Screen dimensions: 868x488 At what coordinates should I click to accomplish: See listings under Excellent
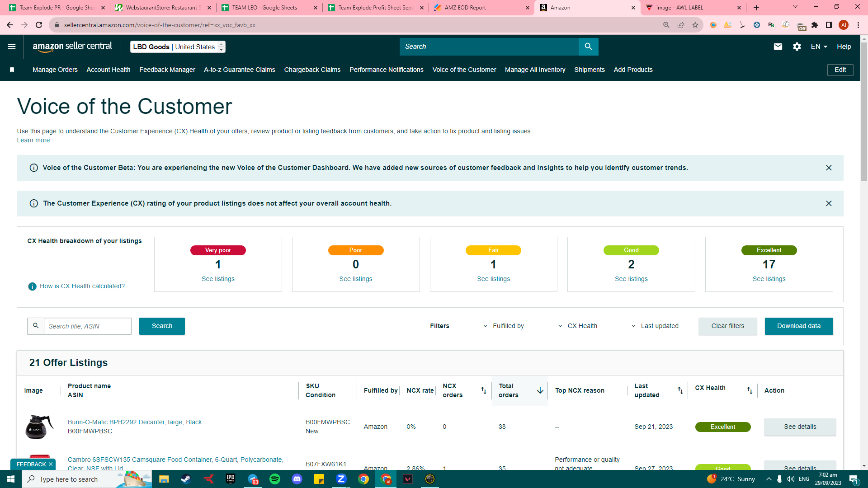click(769, 279)
